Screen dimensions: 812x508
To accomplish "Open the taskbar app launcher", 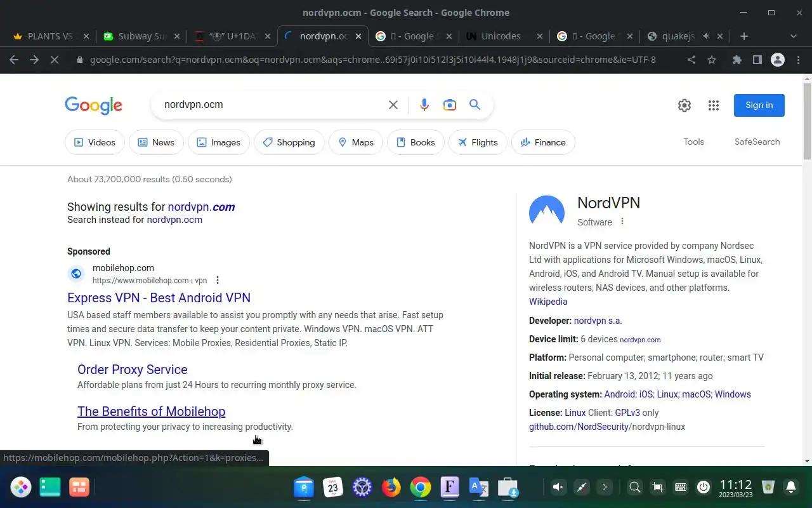I will click(x=21, y=487).
